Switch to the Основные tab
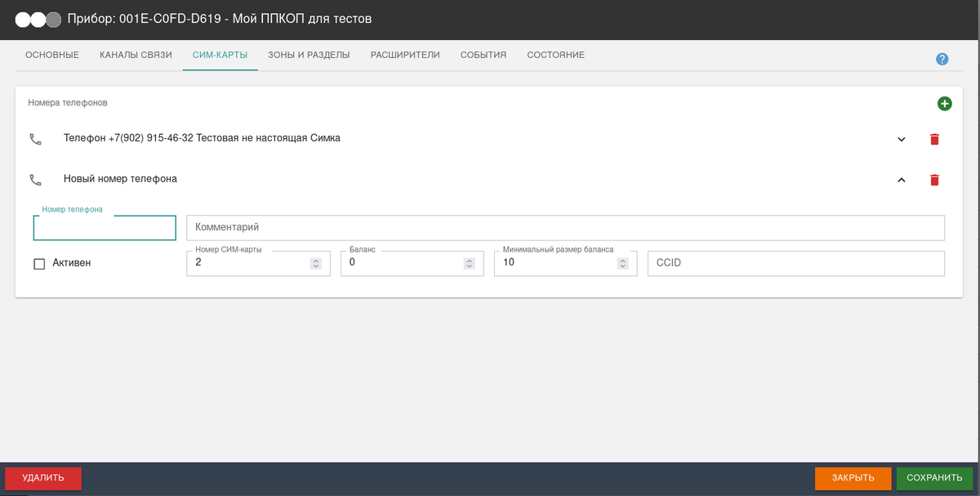 [x=52, y=55]
